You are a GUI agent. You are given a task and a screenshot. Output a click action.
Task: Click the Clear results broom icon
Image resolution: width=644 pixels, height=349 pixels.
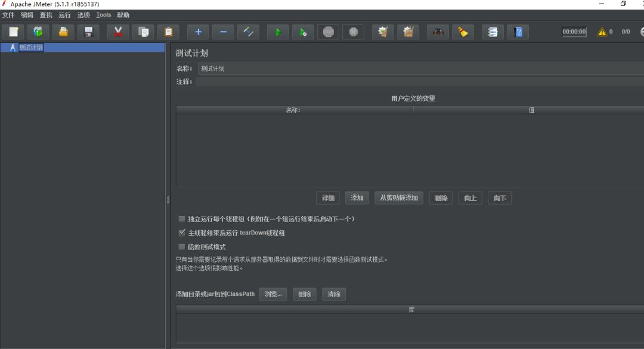[x=383, y=32]
